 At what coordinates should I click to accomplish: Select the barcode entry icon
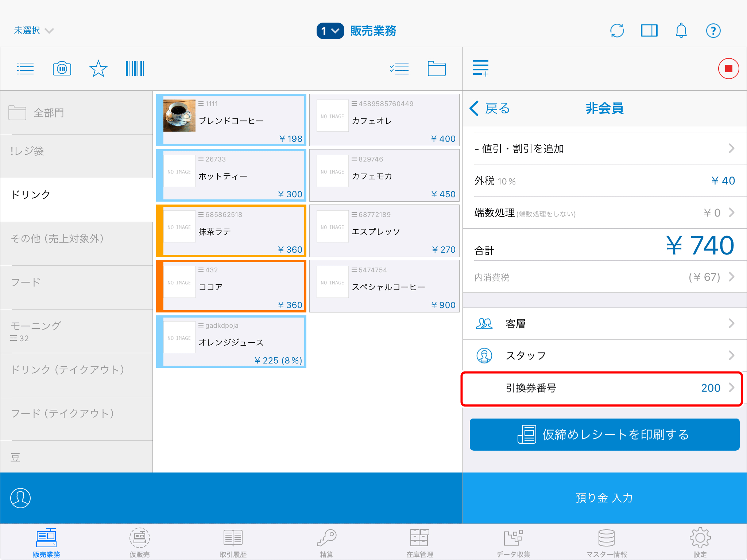(135, 69)
